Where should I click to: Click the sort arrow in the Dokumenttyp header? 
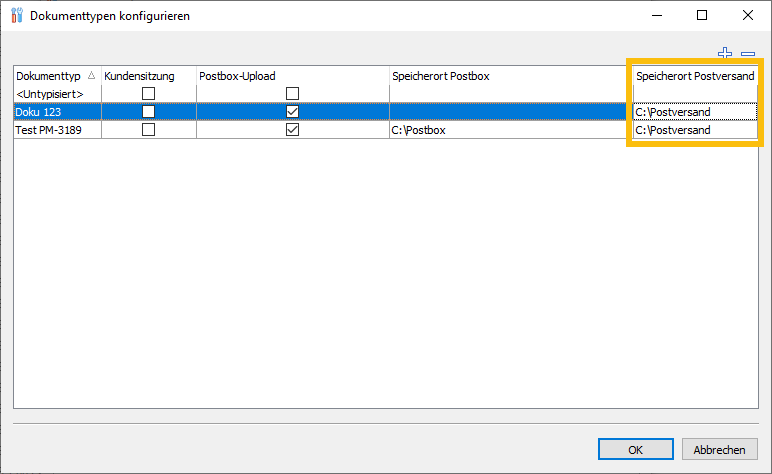click(92, 76)
